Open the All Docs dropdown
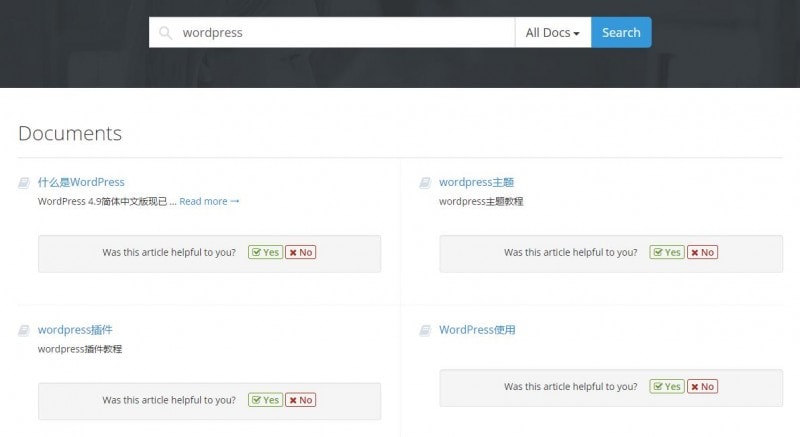The height and width of the screenshot is (437, 800). (x=553, y=33)
